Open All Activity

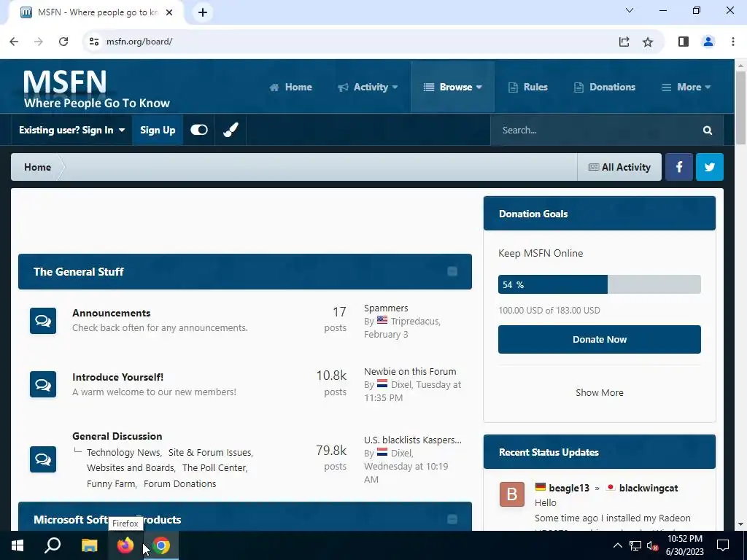(619, 167)
